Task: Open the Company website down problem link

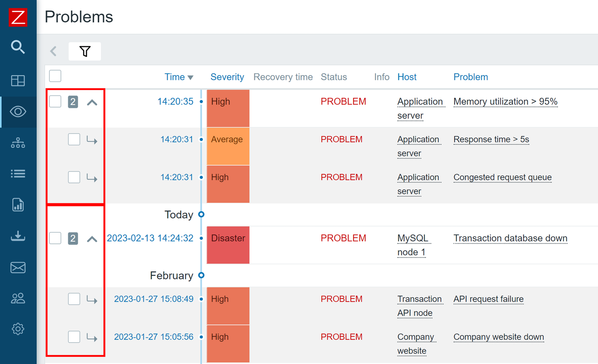Action: click(x=498, y=337)
